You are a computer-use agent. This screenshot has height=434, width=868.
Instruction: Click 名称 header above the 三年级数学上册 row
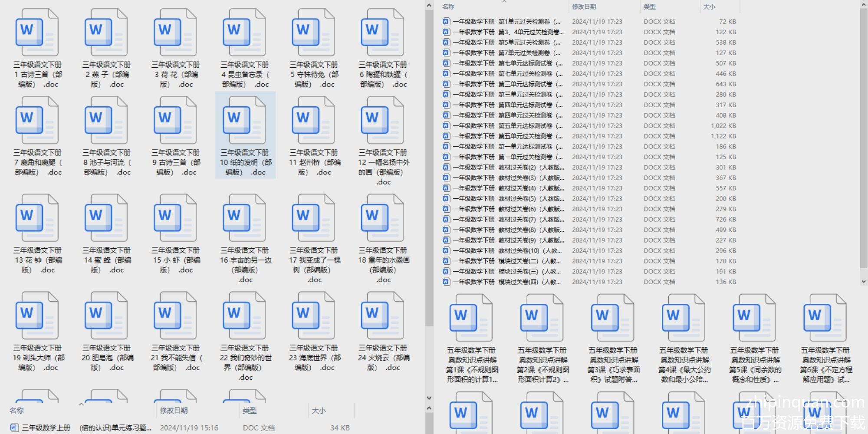pyautogui.click(x=16, y=411)
